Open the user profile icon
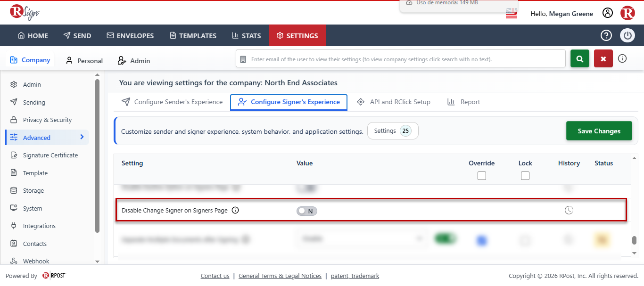The height and width of the screenshot is (286, 644). pos(608,13)
